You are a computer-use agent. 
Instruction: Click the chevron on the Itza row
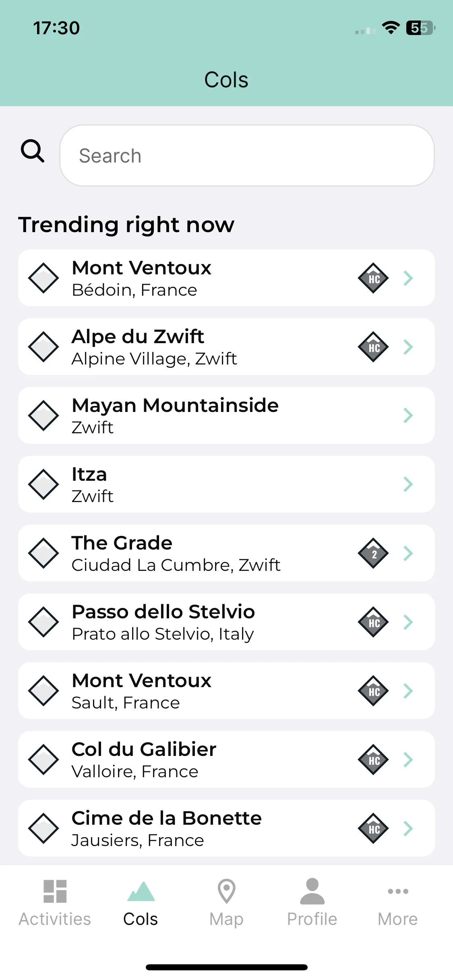click(x=408, y=484)
